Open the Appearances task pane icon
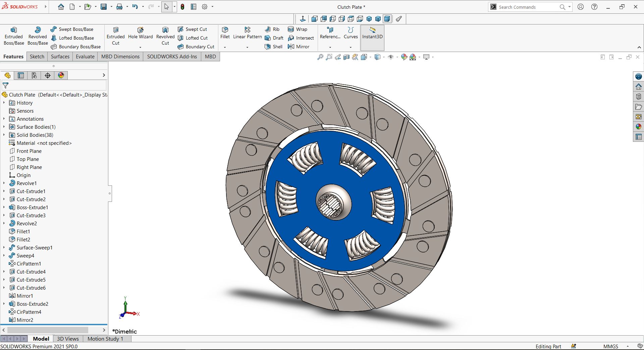644x350 pixels. pos(638,127)
